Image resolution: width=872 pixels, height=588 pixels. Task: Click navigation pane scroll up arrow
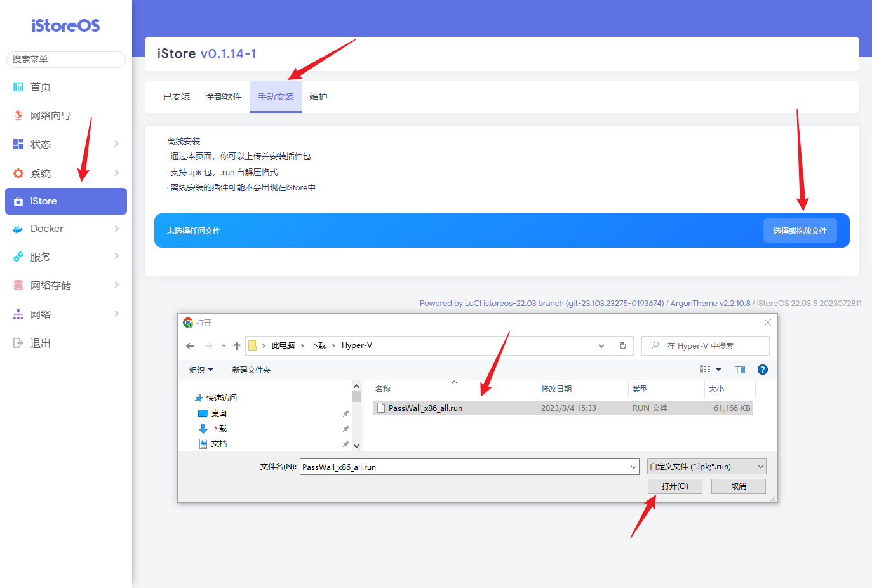[356, 386]
